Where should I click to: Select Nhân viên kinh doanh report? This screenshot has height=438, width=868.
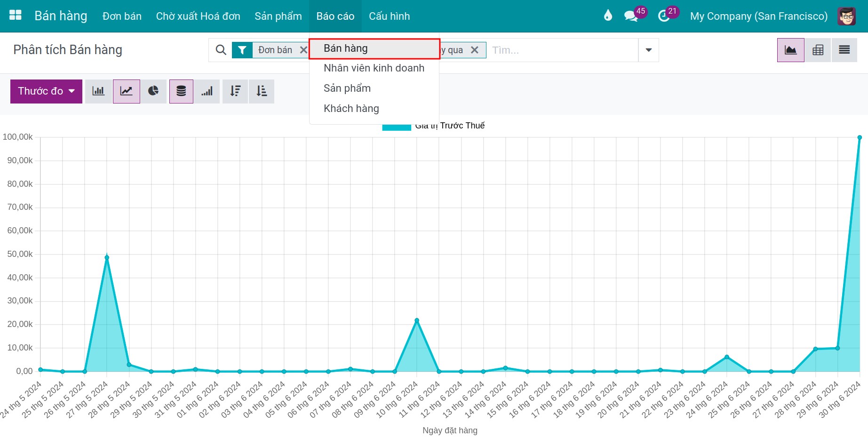point(374,68)
